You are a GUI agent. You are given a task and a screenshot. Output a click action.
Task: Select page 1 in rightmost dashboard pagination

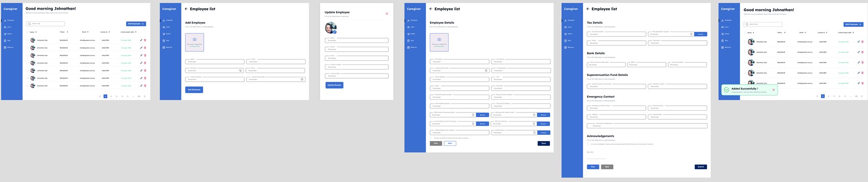[x=823, y=96]
